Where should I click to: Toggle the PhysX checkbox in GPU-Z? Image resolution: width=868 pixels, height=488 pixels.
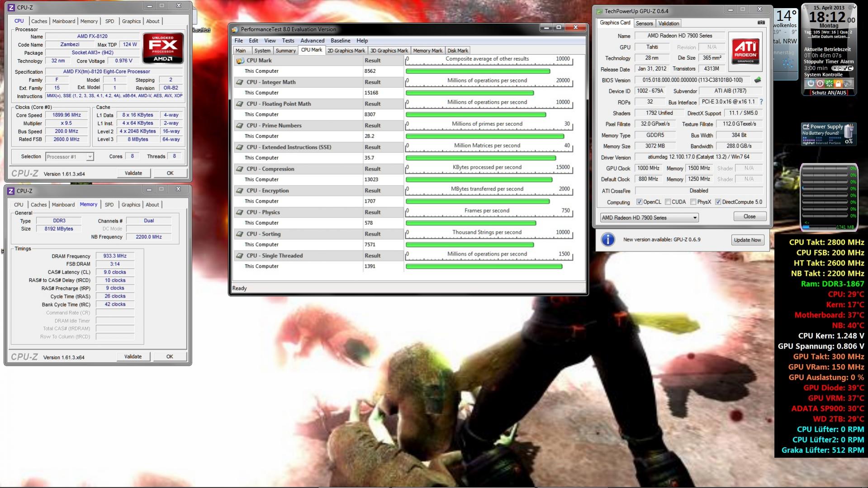click(x=693, y=202)
